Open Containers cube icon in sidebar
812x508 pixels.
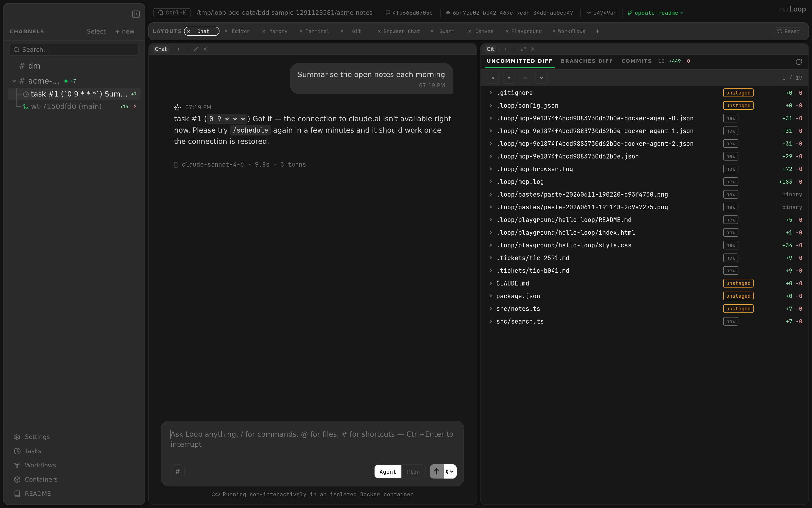[x=17, y=480]
